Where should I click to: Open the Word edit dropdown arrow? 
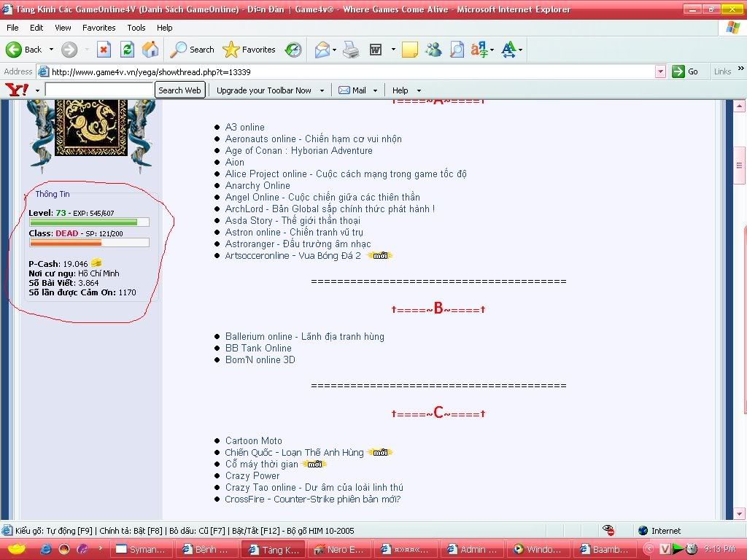(x=393, y=50)
